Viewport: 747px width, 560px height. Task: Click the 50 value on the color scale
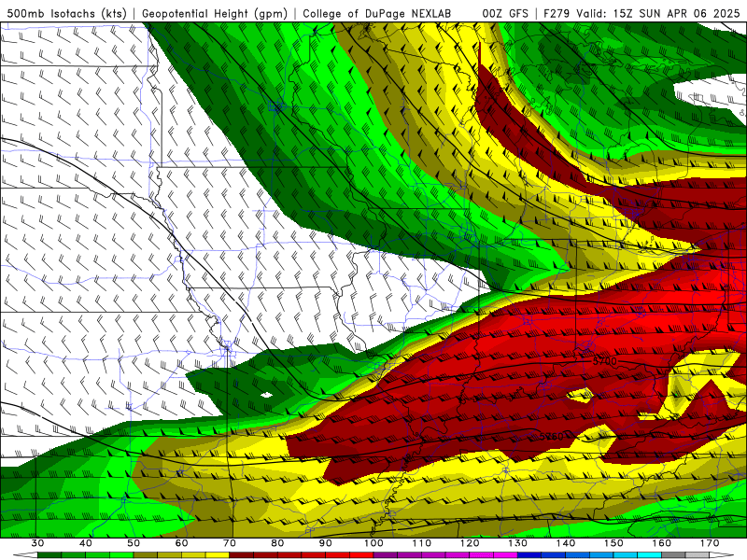(x=134, y=543)
